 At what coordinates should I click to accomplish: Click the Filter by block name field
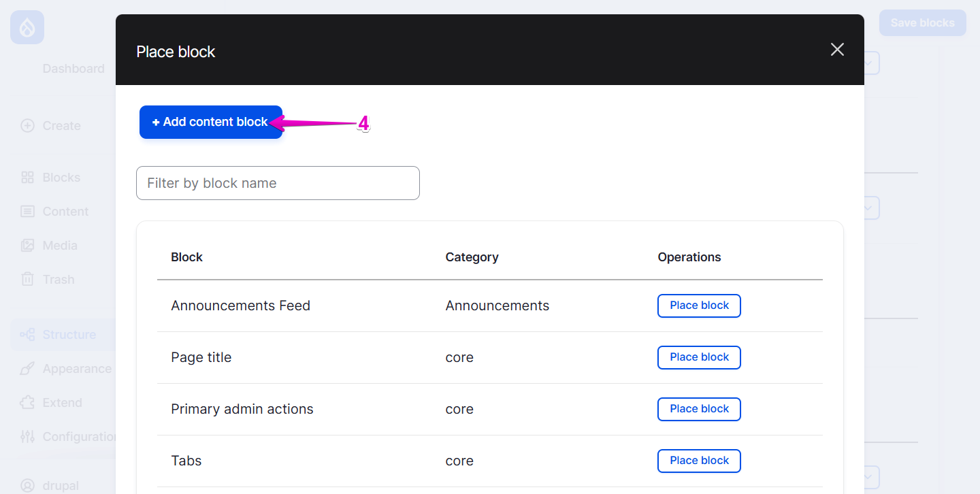(278, 182)
